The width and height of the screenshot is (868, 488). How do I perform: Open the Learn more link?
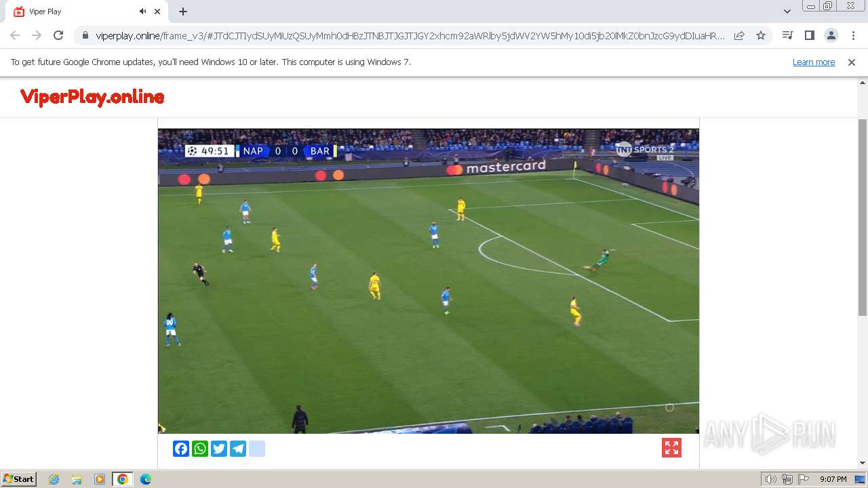pyautogui.click(x=814, y=62)
